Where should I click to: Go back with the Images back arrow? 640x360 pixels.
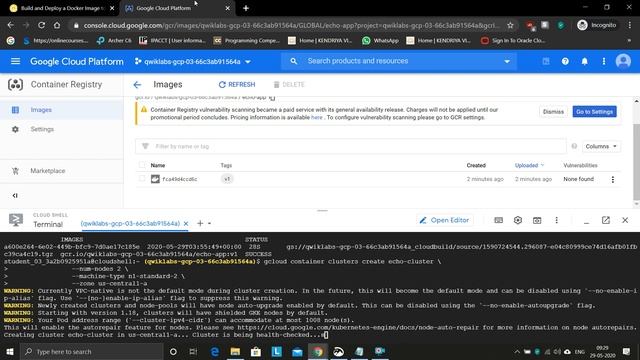pos(137,84)
